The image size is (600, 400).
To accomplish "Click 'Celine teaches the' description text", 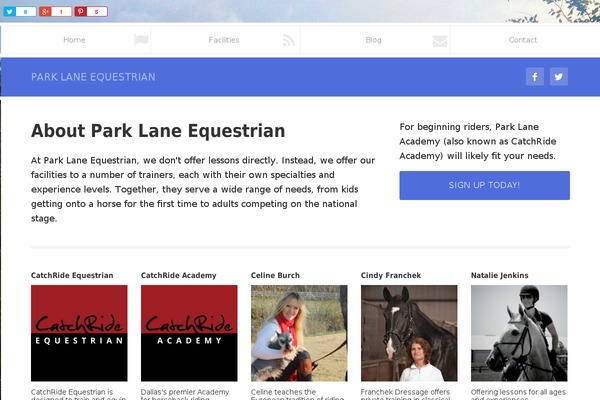I will click(297, 394).
